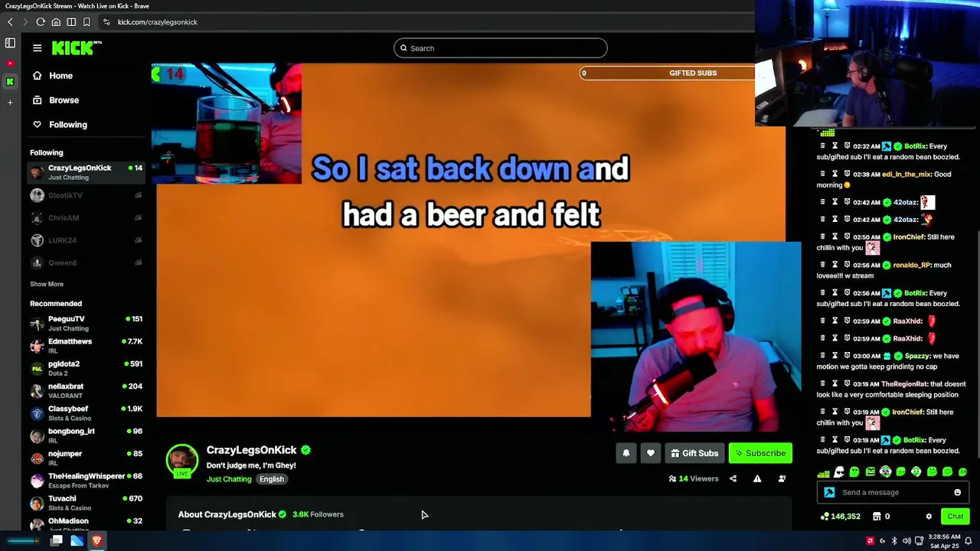The width and height of the screenshot is (980, 551).
Task: Open nellaxbrat VALORANT channel
Action: [86, 390]
